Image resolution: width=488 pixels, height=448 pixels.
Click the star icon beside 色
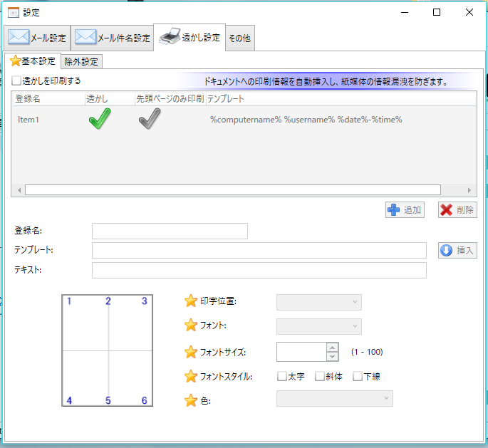coord(191,400)
